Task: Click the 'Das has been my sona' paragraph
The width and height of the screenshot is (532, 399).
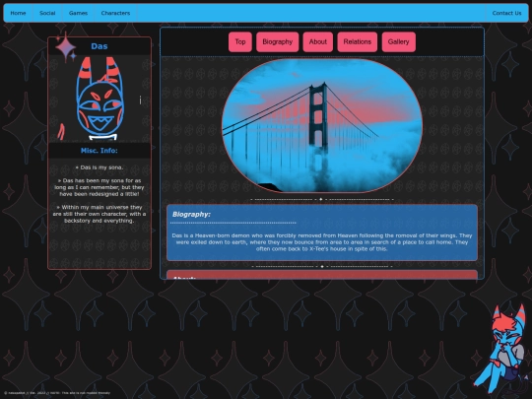Action: 100,187
